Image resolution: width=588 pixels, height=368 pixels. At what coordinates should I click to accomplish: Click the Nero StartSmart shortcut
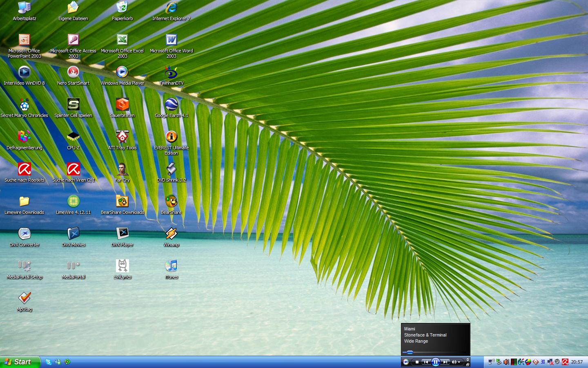73,73
